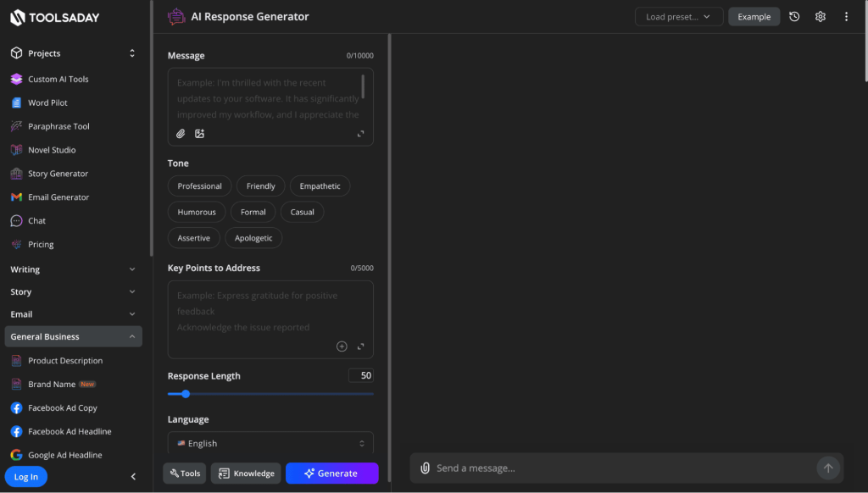868x493 pixels.
Task: Click the Email Generator Gmail icon
Action: point(17,197)
